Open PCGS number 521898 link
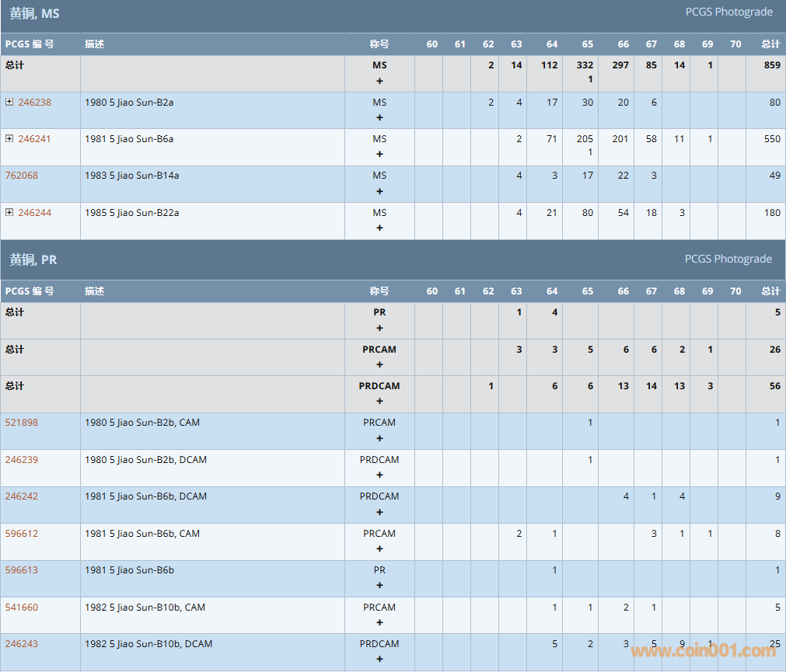Screen dimensions: 786x672 pos(21,423)
